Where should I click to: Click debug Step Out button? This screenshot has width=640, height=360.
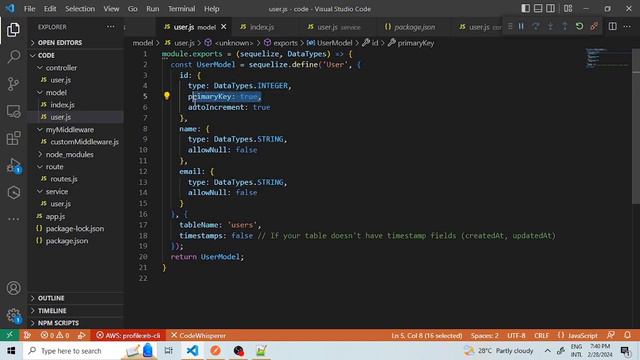point(564,27)
